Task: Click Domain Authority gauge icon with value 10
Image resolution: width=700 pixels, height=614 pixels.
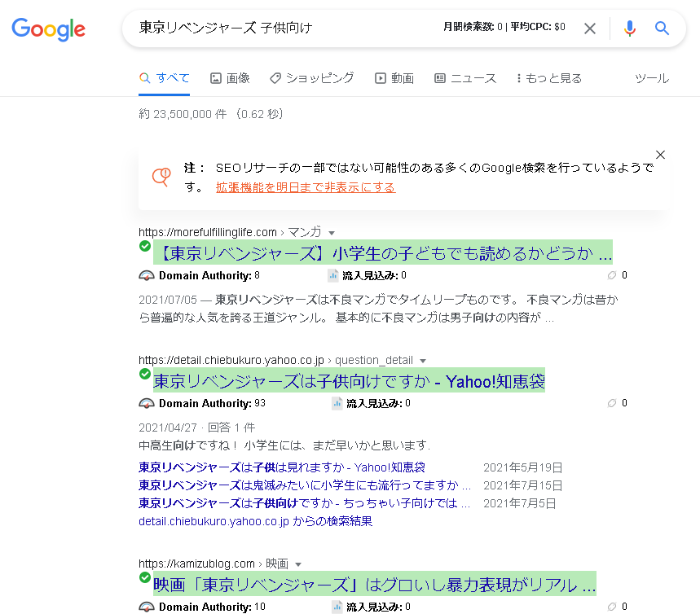Action: tap(147, 607)
